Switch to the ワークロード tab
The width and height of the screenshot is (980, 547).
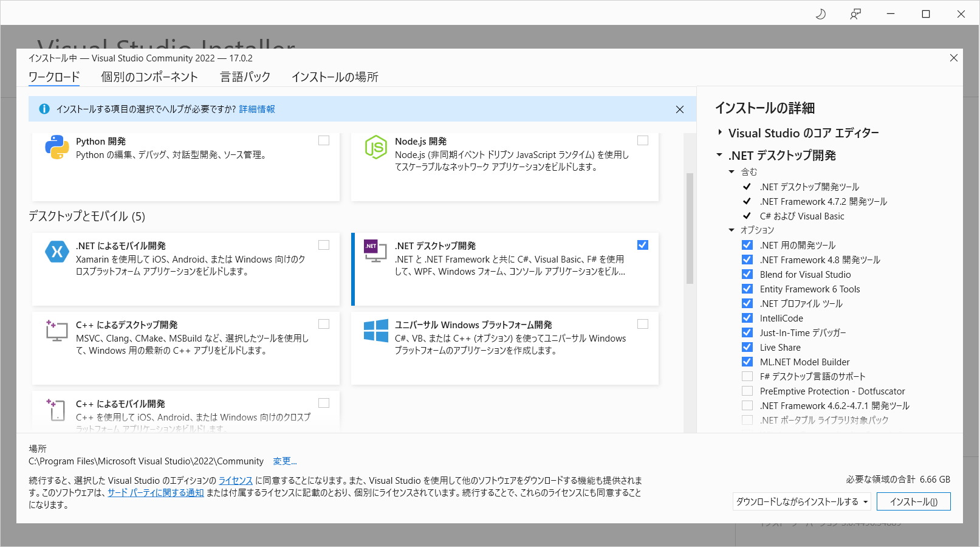pyautogui.click(x=54, y=77)
